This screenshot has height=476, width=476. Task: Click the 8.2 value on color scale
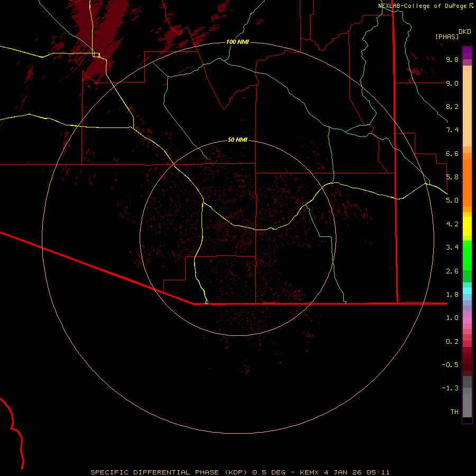coord(452,106)
